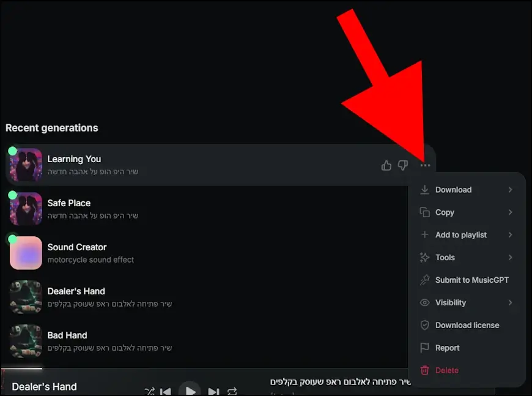Skip to the previous track
The width and height of the screenshot is (532, 396).
166,391
